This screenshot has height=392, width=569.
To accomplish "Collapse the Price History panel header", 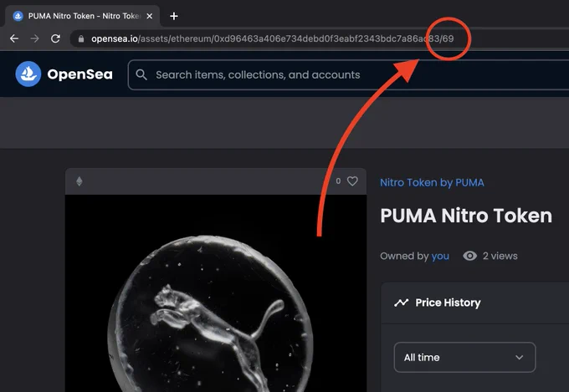I will click(x=475, y=303).
